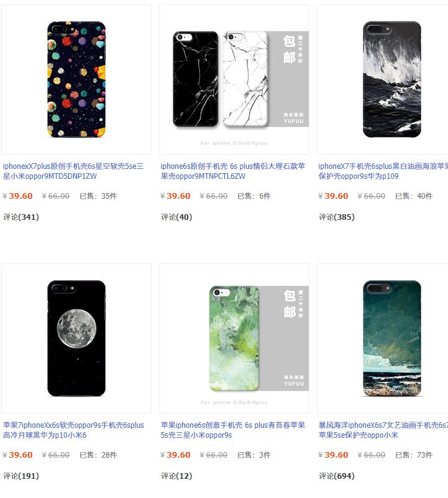
Task: Click the 苹果iphone6s green moss case title link
Action: pos(233,430)
